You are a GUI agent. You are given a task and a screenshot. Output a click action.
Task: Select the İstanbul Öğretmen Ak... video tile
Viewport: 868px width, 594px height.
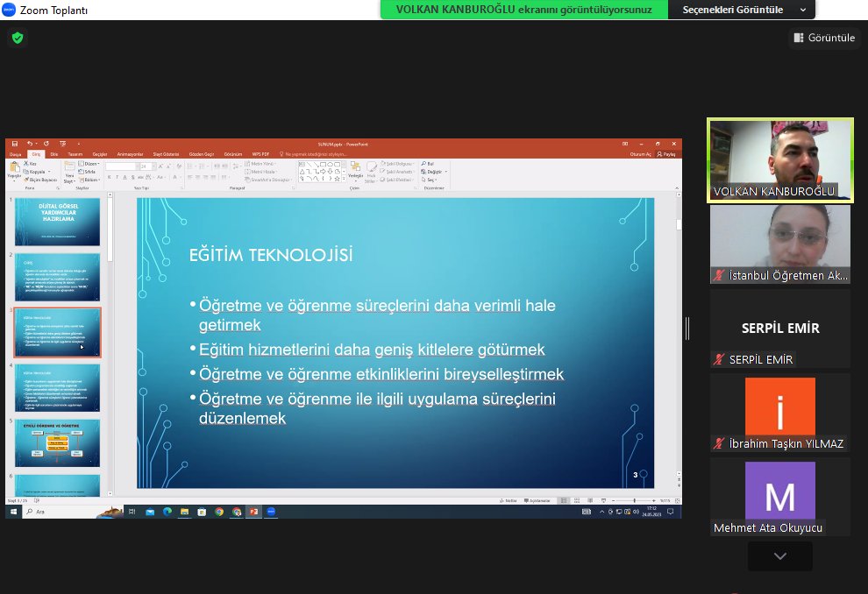(780, 244)
